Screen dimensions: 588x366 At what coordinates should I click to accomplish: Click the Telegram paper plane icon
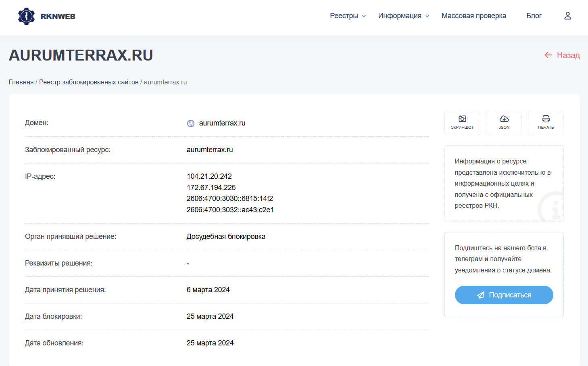pyautogui.click(x=481, y=295)
